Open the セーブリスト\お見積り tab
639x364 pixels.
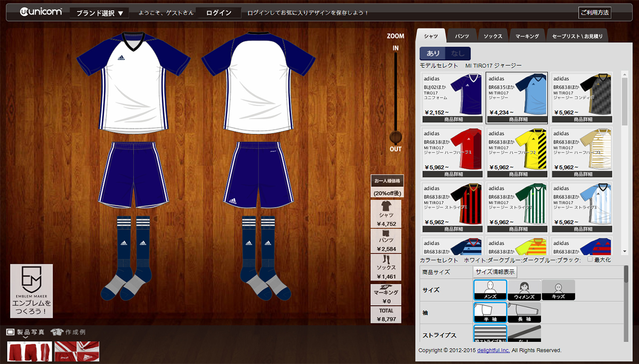pos(577,36)
